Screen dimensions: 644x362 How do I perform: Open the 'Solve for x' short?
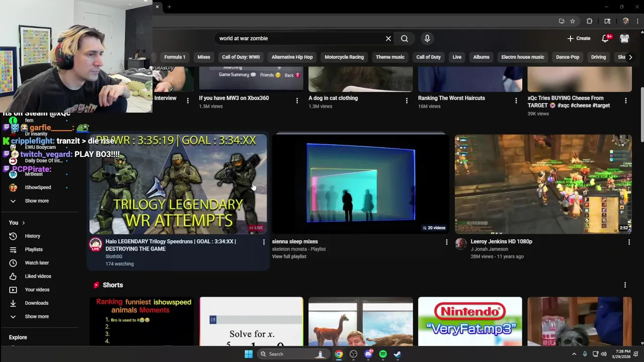click(251, 322)
